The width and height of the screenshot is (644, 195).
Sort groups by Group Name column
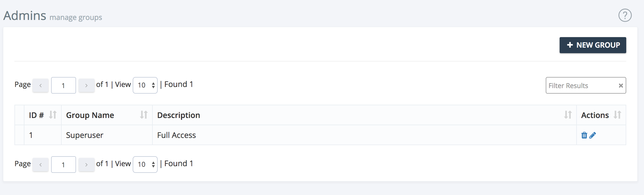click(144, 115)
